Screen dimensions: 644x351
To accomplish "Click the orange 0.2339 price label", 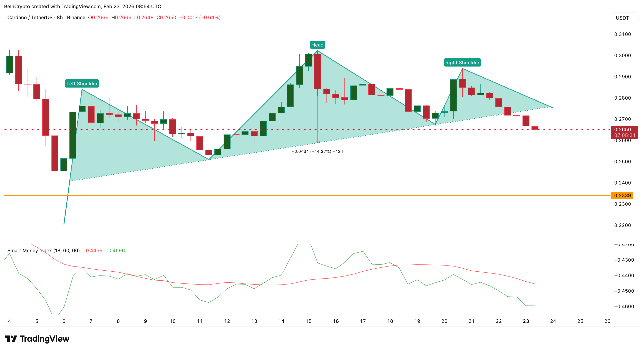I will coord(622,195).
